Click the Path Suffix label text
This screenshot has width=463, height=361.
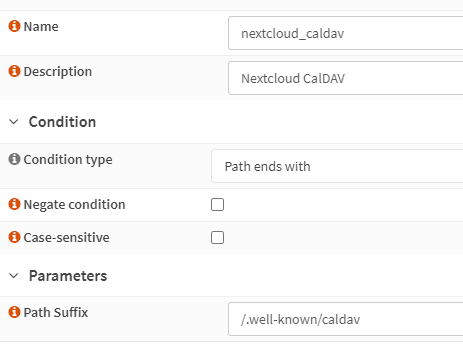(x=56, y=312)
